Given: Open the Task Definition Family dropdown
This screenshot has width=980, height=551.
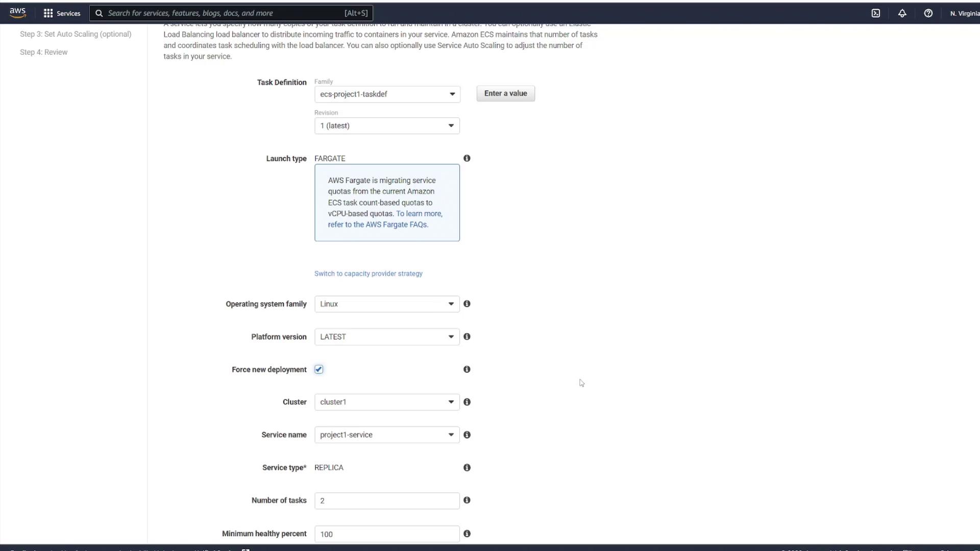Looking at the screenshot, I should (x=387, y=94).
